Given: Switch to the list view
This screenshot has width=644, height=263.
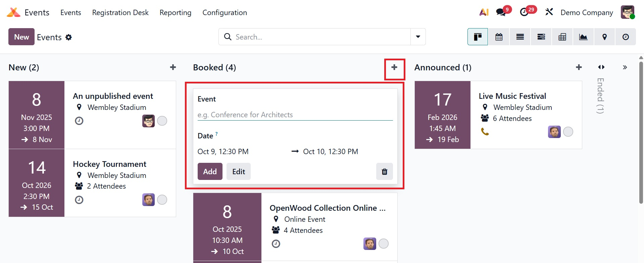Looking at the screenshot, I should [520, 37].
